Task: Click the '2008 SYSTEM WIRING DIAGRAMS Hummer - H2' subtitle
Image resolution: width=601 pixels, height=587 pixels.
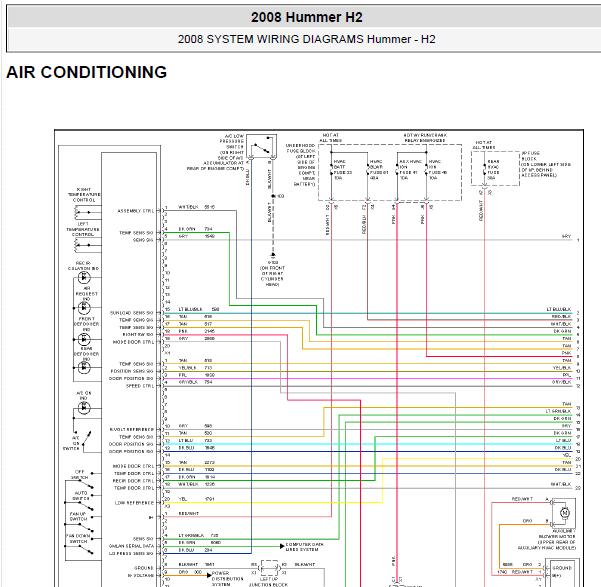Action: click(307, 39)
